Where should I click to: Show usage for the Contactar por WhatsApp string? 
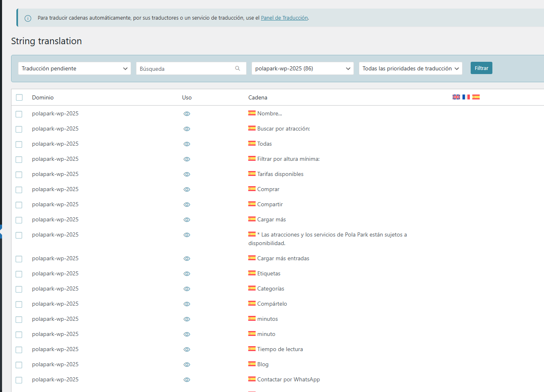coord(187,380)
